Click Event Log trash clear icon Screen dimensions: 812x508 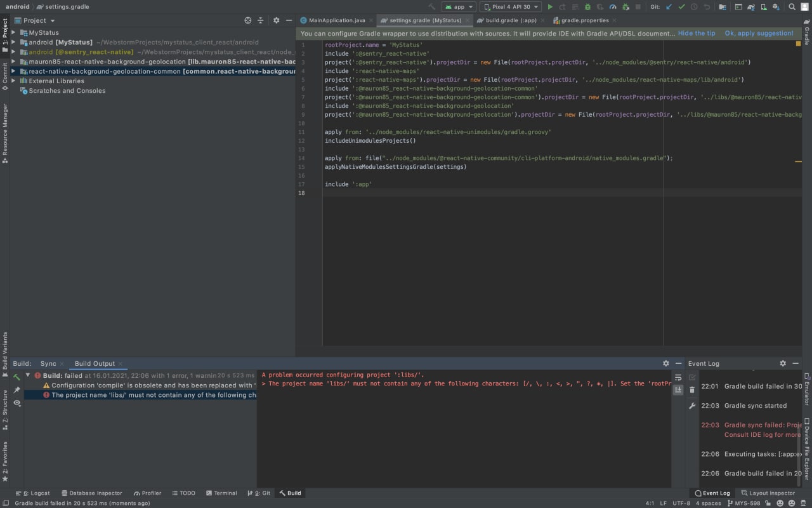pos(692,390)
